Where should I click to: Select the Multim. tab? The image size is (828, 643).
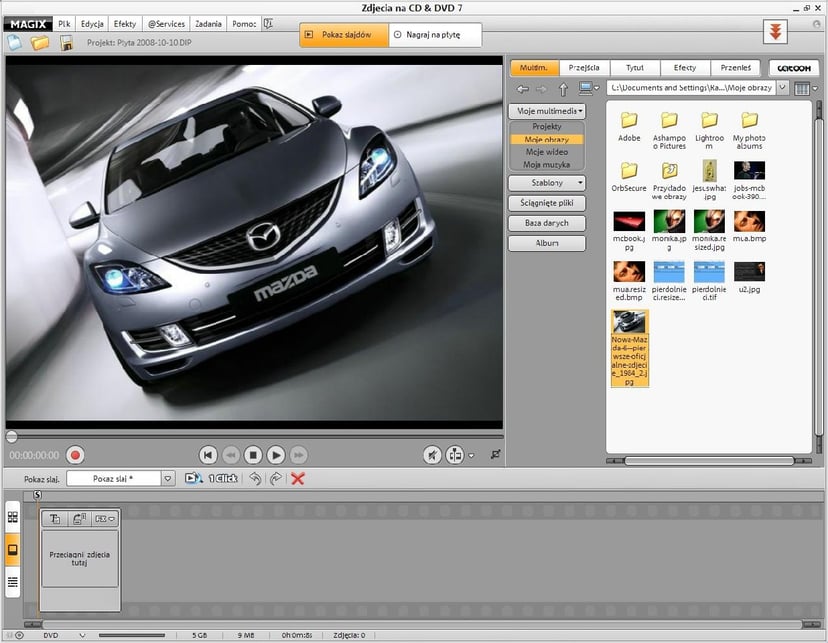[534, 68]
